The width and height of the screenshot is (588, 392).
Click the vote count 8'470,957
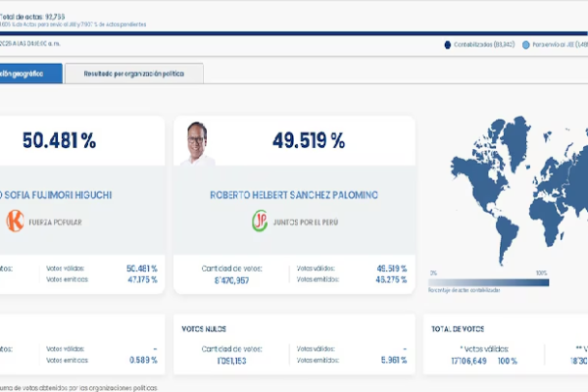click(231, 280)
